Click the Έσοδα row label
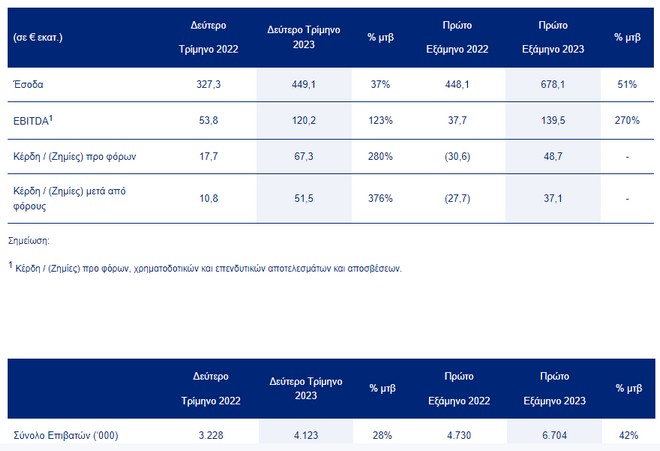 (x=29, y=85)
